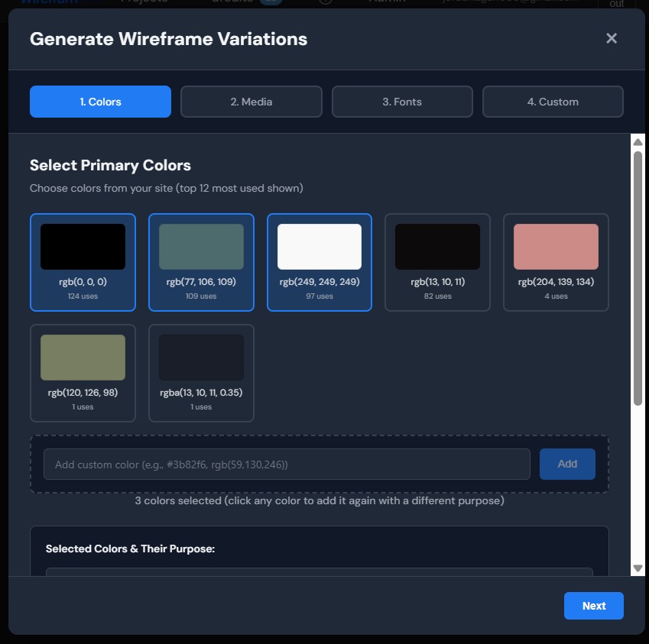Image resolution: width=649 pixels, height=644 pixels.
Task: Select the rgba(13, 10, 11, 0.35) swatch
Action: point(201,373)
